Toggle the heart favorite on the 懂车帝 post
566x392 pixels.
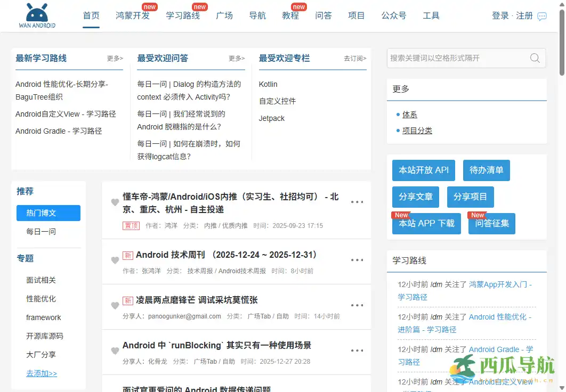click(115, 202)
